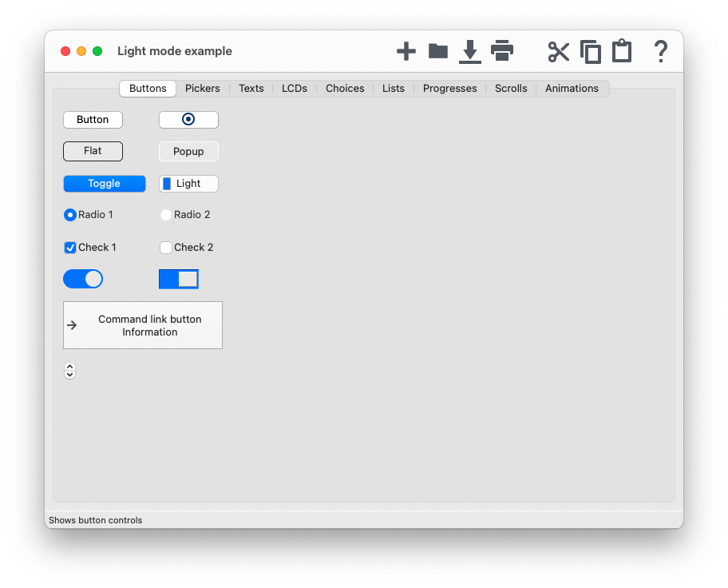
Task: Select the Radio 2 option
Action: pyautogui.click(x=166, y=215)
